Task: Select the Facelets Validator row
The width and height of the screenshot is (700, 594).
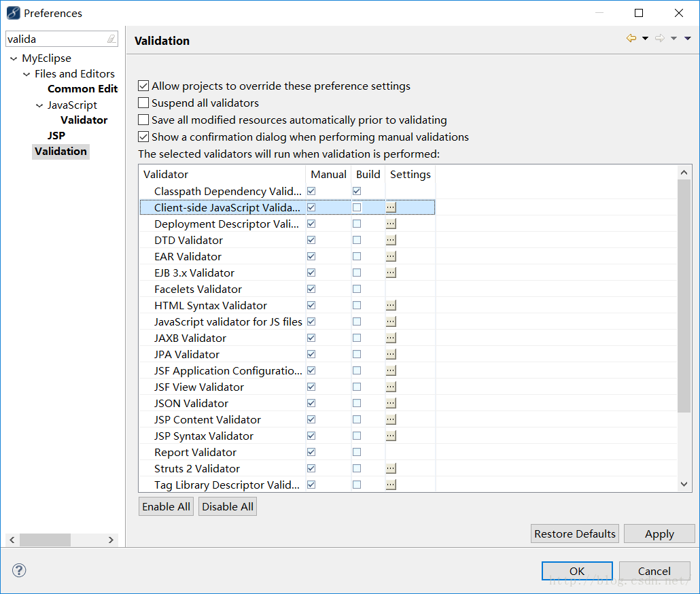Action: pyautogui.click(x=287, y=290)
